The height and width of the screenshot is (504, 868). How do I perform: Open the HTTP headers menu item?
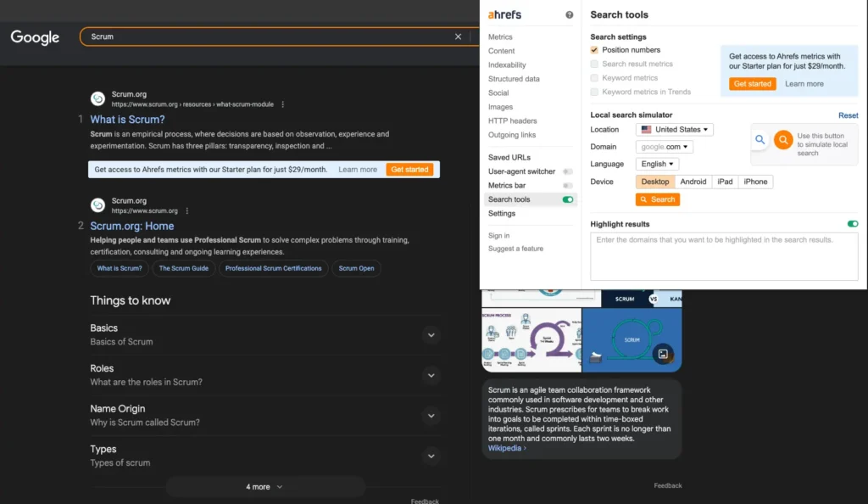513,120
